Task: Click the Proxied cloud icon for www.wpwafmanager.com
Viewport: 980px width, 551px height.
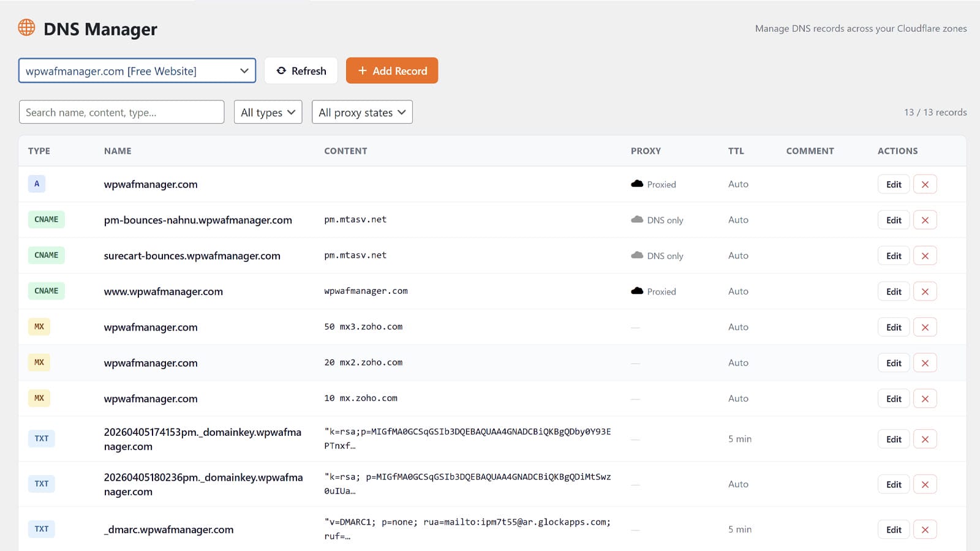Action: [x=637, y=291]
